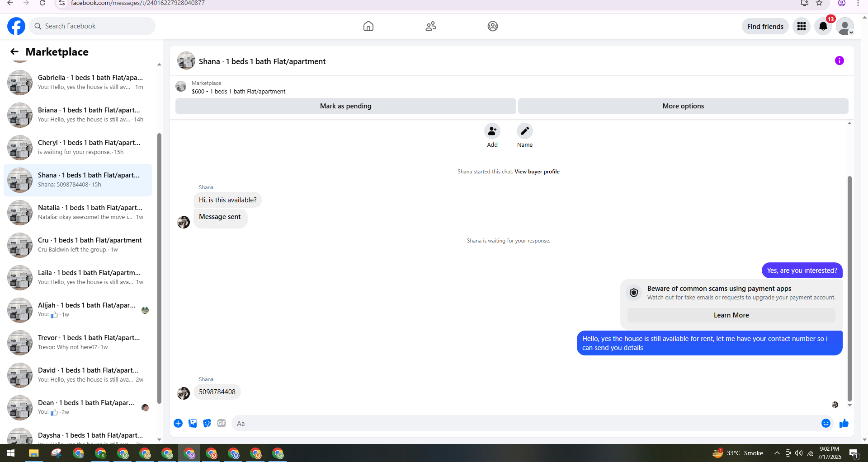
Task: Open the Facebook logo home link
Action: 16,26
